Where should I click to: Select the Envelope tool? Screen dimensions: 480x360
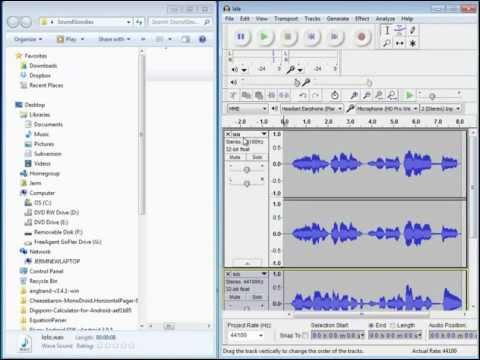pyautogui.click(x=400, y=30)
